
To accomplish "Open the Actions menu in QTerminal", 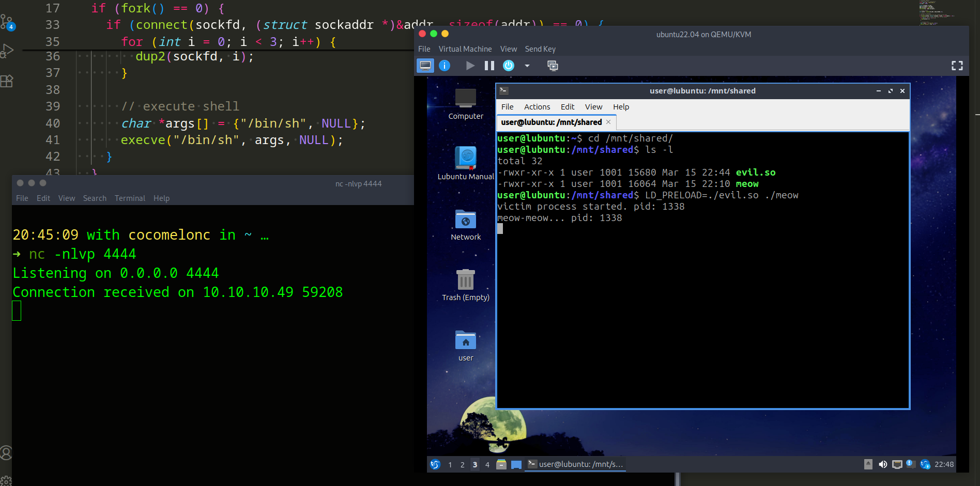I will coord(537,107).
